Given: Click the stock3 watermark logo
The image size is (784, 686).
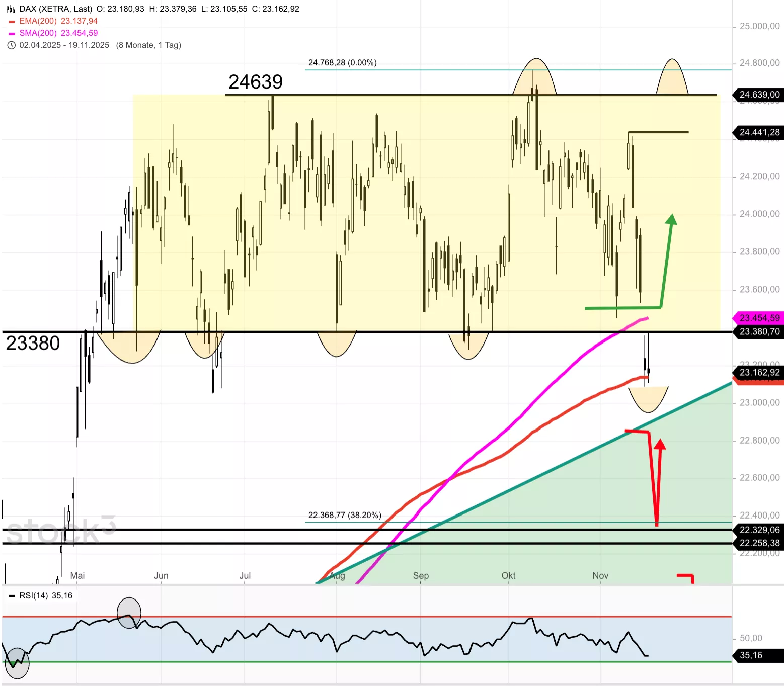Looking at the screenshot, I should point(60,531).
